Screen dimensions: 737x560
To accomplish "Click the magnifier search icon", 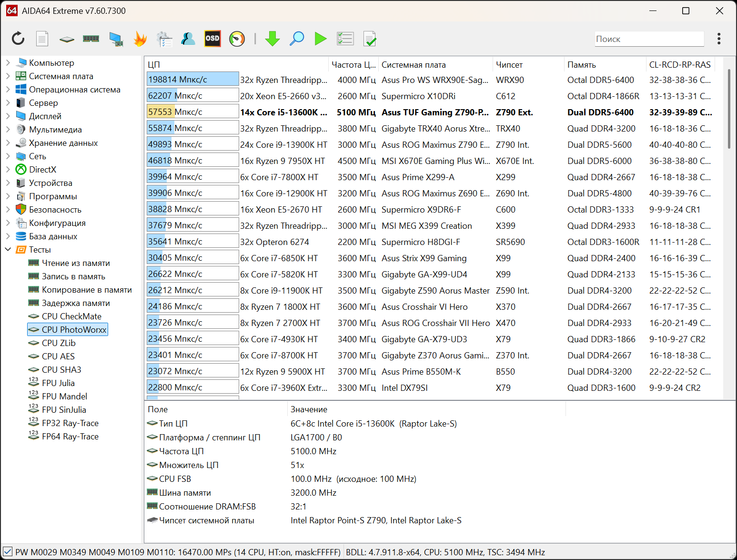I will click(x=297, y=39).
